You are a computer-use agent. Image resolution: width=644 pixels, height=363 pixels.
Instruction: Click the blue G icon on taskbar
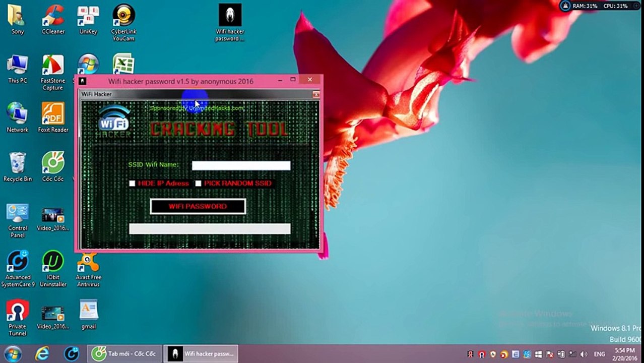(72, 354)
